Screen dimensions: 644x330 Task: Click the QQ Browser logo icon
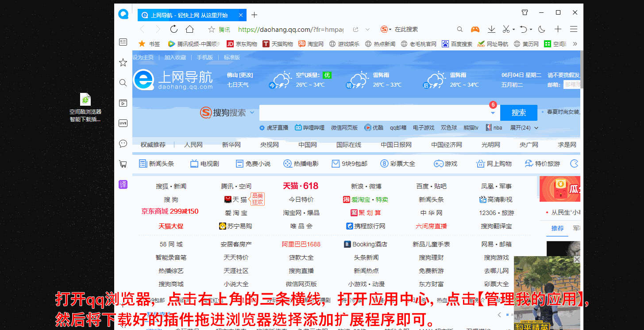123,14
